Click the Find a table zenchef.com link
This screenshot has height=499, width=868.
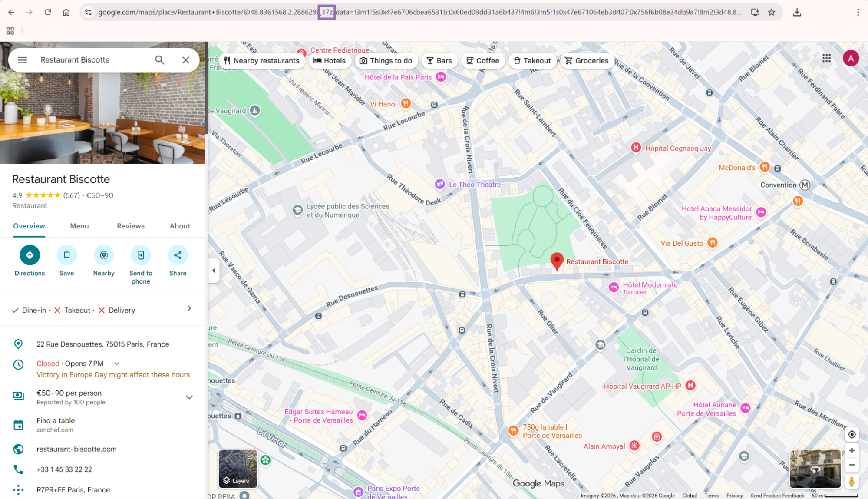[56, 425]
